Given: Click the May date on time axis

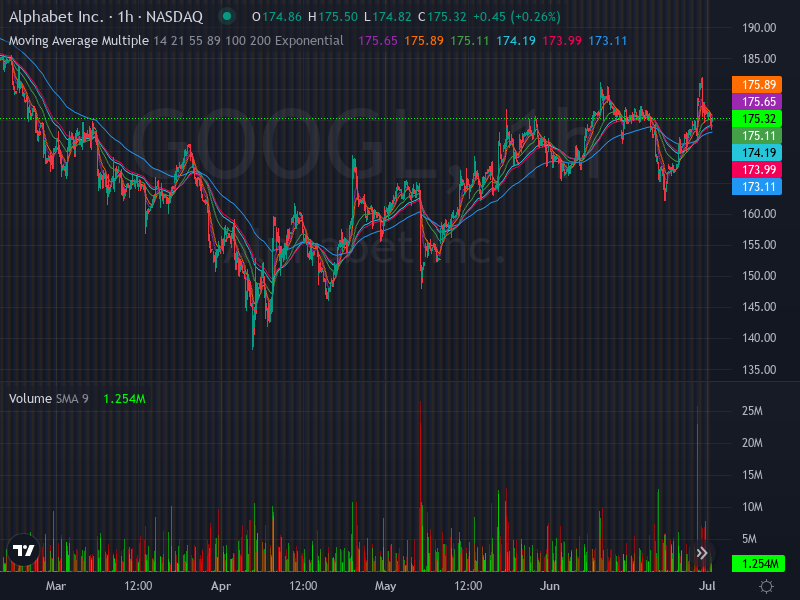Looking at the screenshot, I should (x=385, y=586).
